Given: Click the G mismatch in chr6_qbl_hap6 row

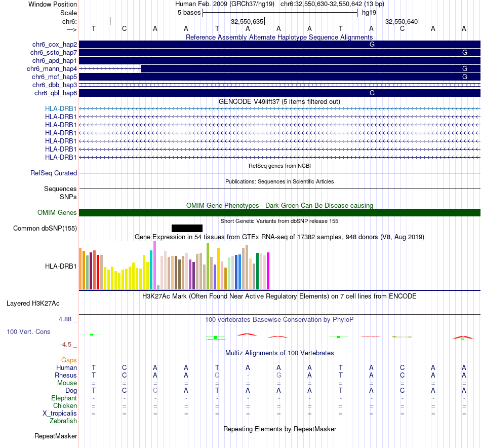Looking at the screenshot, I should pos(372,93).
